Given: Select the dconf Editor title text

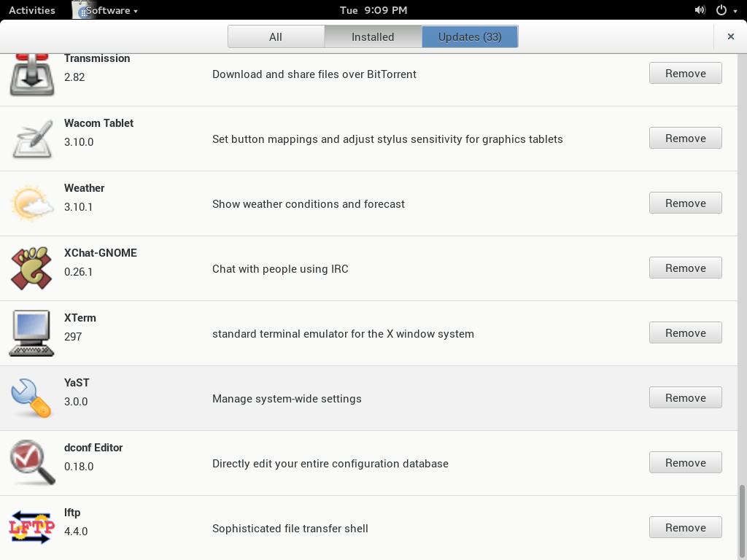Looking at the screenshot, I should [x=93, y=448].
